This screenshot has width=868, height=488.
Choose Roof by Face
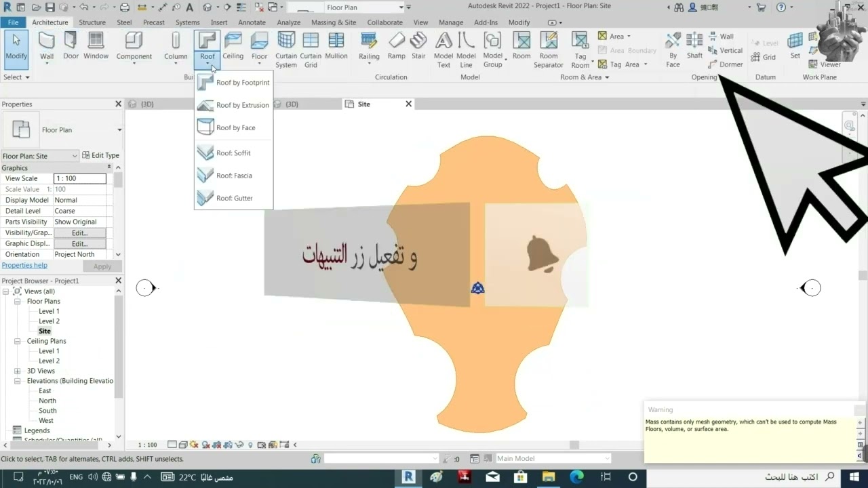tap(233, 127)
